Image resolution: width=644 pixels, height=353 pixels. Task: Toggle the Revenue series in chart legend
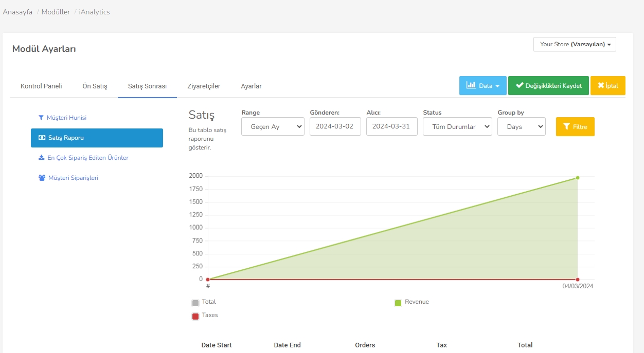(398, 303)
